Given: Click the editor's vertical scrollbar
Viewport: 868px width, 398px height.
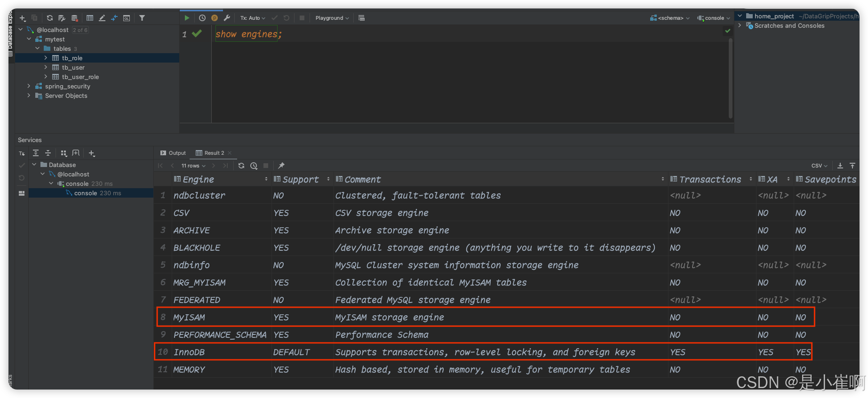Looking at the screenshot, I should [x=730, y=78].
